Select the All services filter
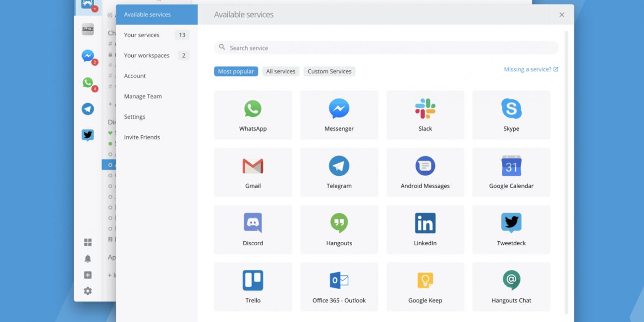 coord(281,71)
